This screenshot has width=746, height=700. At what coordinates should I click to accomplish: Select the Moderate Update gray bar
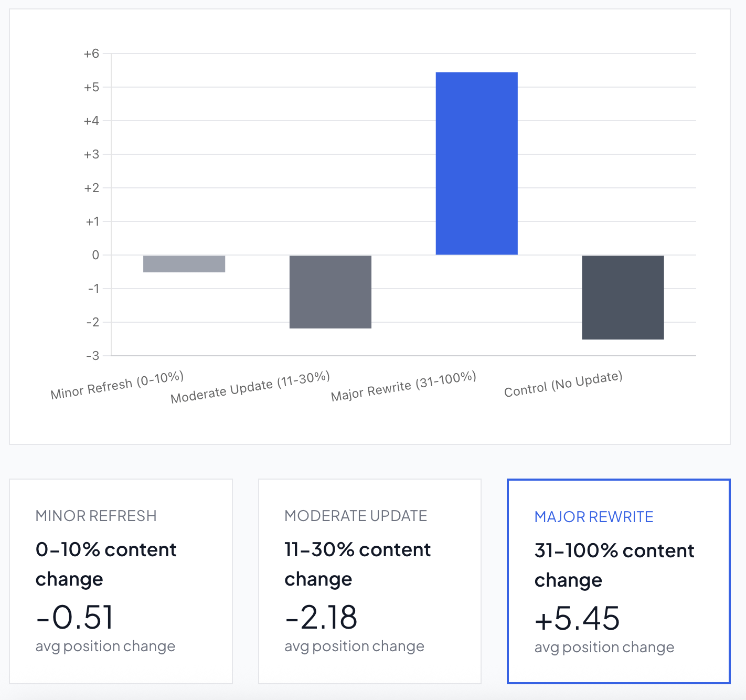coord(331,292)
